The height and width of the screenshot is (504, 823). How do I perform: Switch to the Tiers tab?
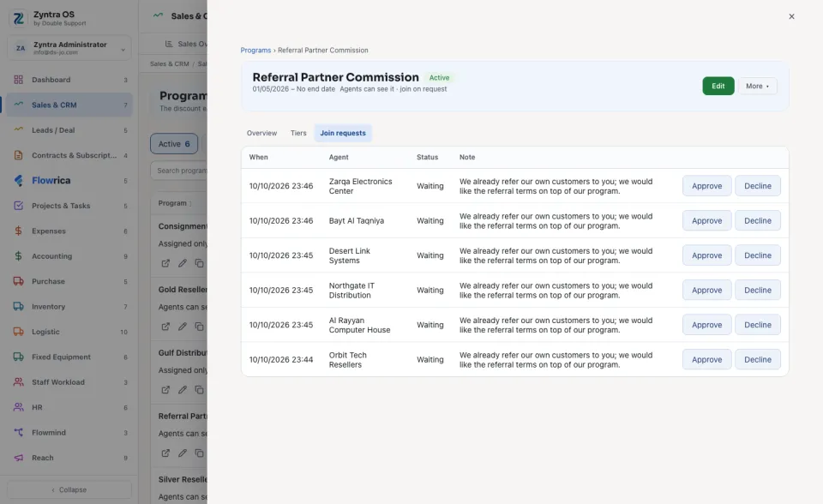pyautogui.click(x=298, y=133)
